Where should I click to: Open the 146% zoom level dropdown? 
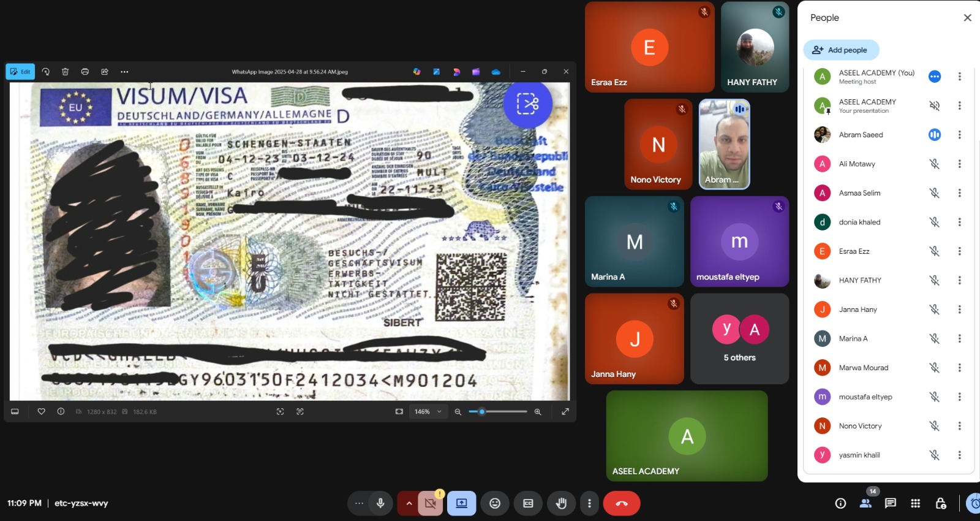428,412
